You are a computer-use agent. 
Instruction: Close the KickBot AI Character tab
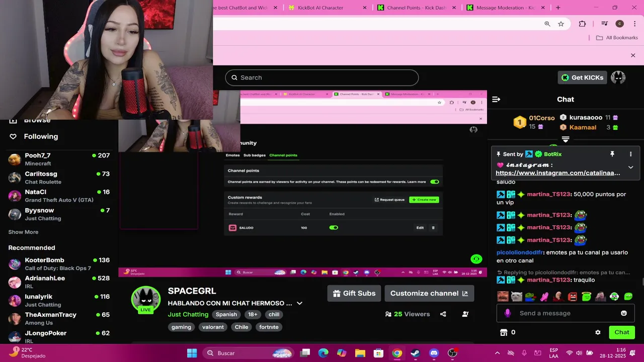coord(365,8)
